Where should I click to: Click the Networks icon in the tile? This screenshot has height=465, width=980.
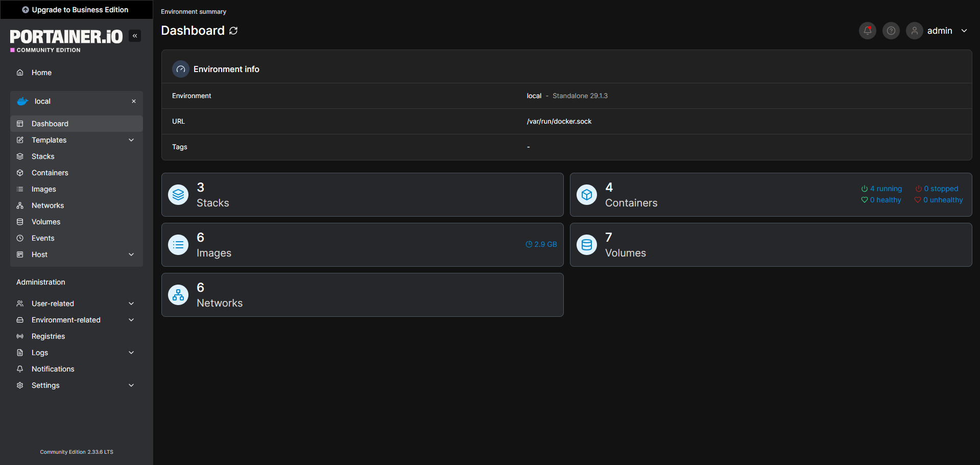178,295
